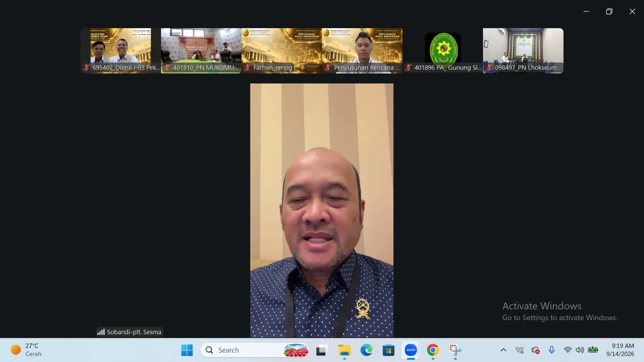Open the 27°C Cerah weather widget

(27, 350)
